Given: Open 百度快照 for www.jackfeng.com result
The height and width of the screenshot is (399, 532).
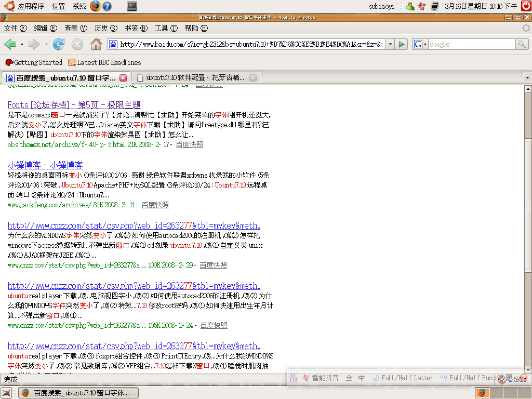Looking at the screenshot, I should (x=155, y=205).
